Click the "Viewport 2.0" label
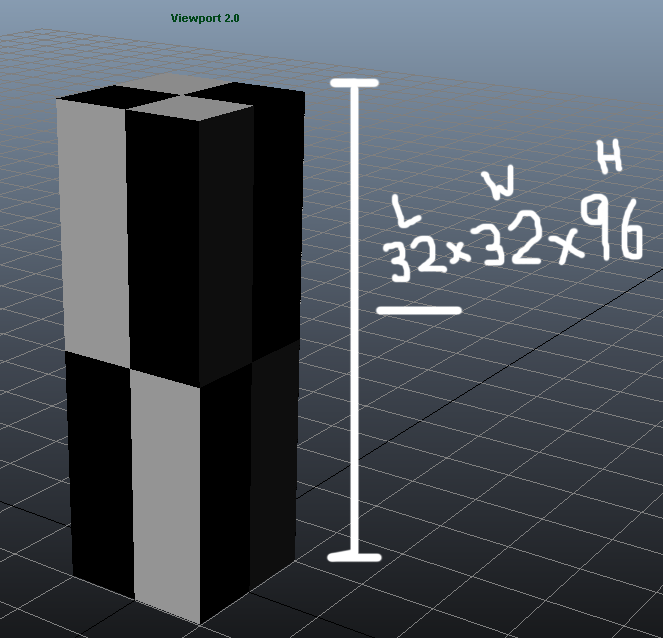 (x=205, y=18)
